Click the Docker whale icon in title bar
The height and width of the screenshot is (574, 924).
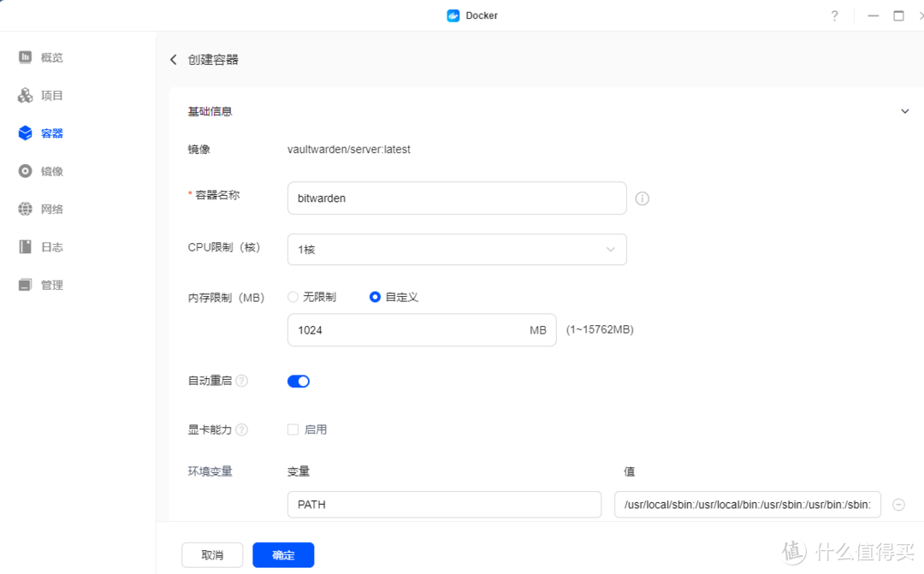point(453,16)
